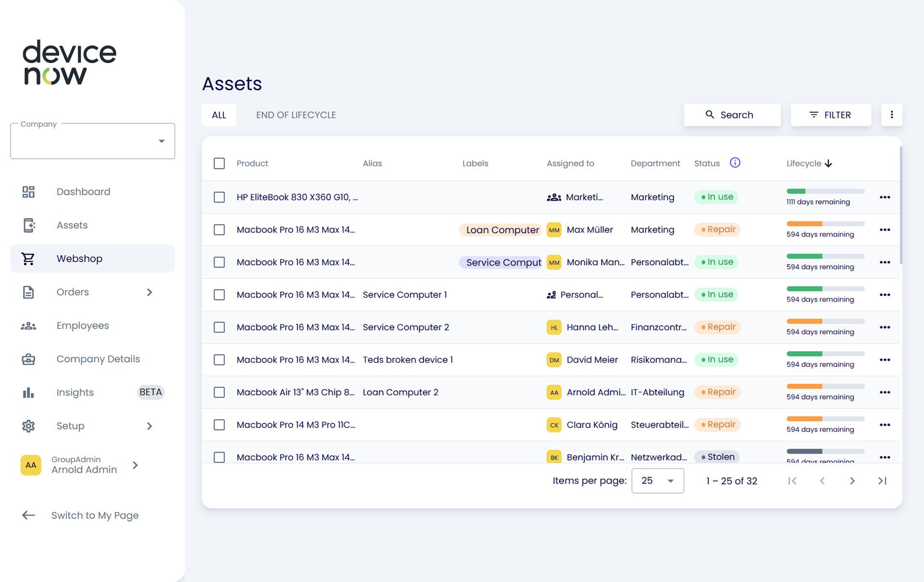Tick the Macbook Air 13" row checkbox
Viewport: 924px width, 582px height.
coord(219,392)
